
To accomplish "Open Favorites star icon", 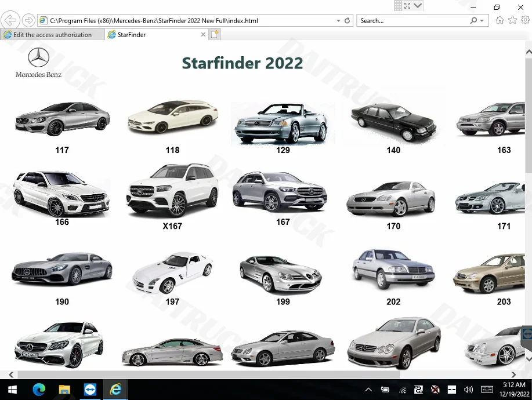I will (512, 20).
